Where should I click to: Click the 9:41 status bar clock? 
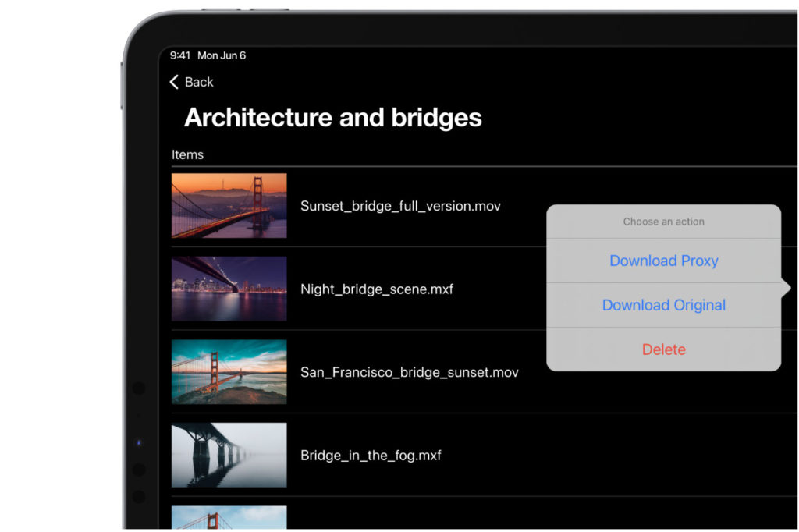point(180,55)
